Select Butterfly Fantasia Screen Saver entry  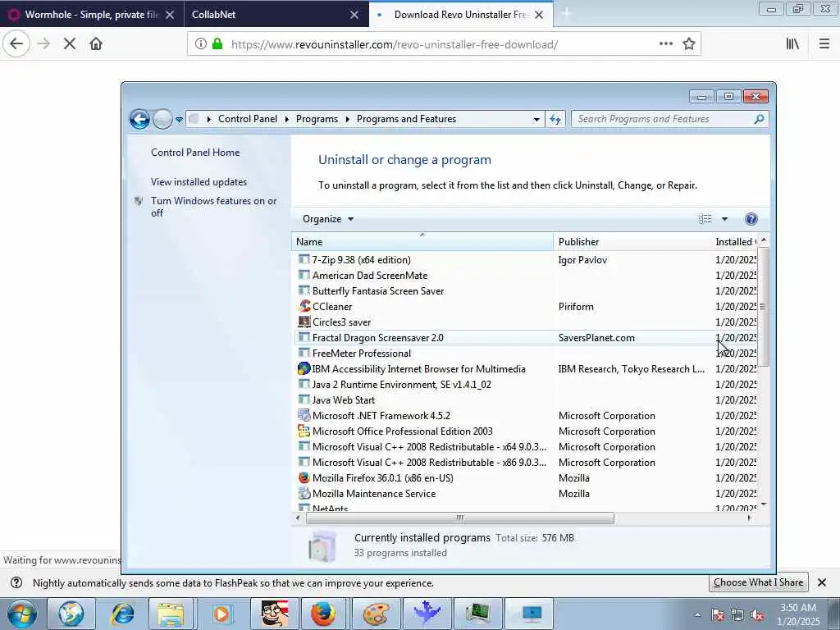(377, 291)
